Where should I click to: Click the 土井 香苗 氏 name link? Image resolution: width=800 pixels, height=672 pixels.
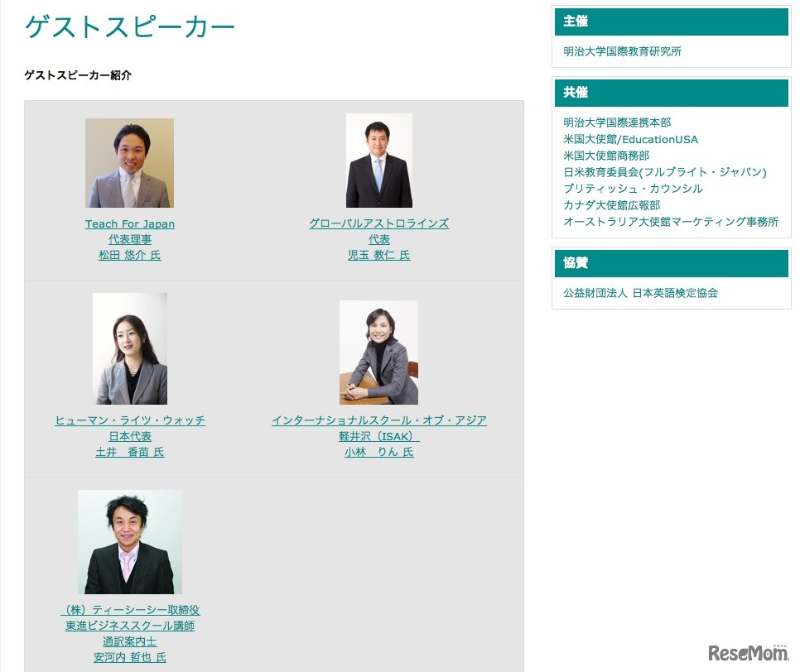130,452
